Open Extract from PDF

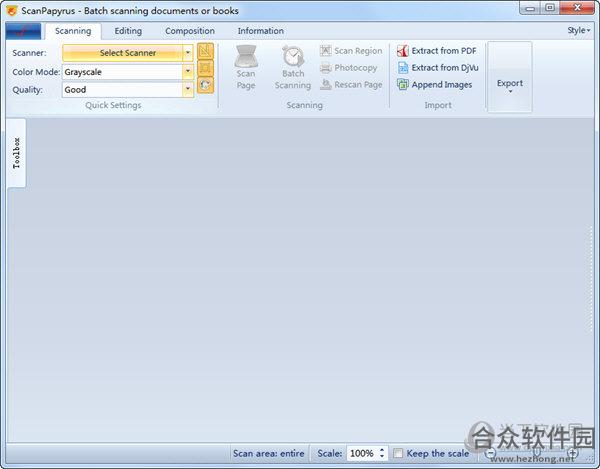click(x=437, y=50)
